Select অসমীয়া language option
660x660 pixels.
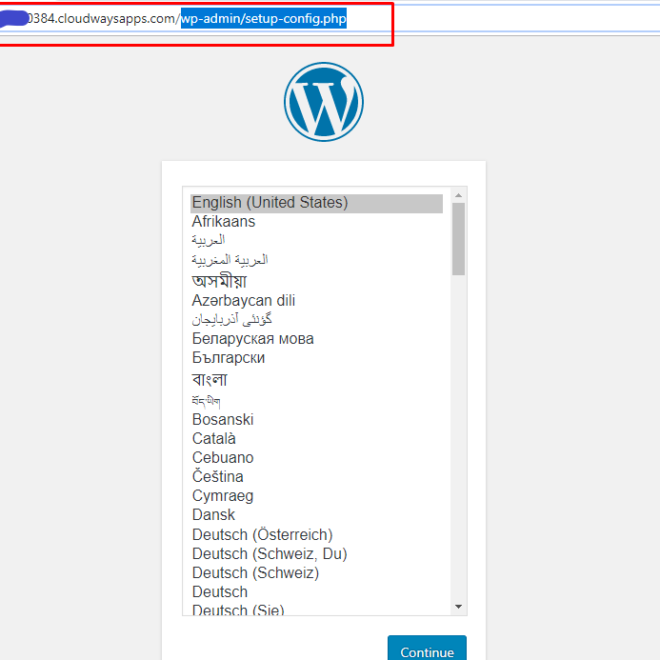click(x=317, y=280)
